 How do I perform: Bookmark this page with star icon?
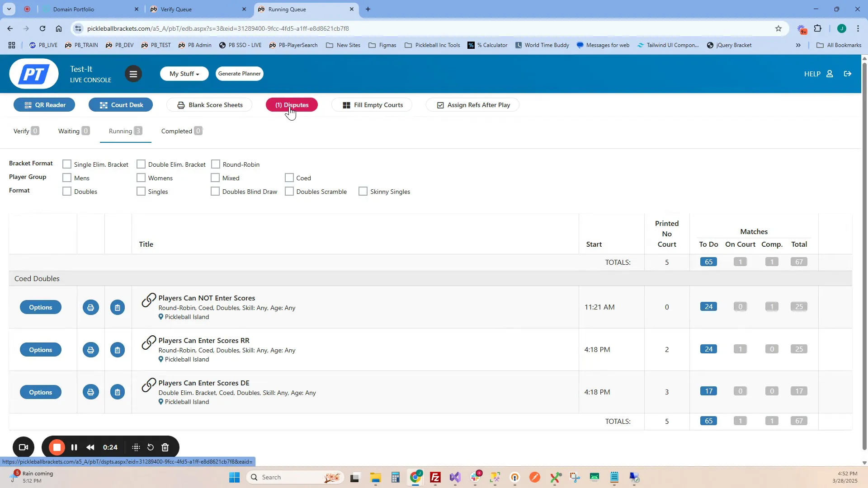[778, 28]
